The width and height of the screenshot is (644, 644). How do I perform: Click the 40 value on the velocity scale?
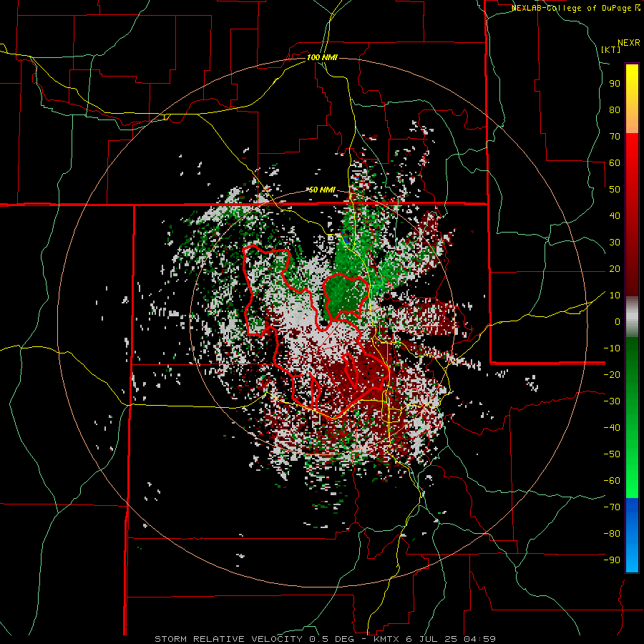(x=615, y=215)
